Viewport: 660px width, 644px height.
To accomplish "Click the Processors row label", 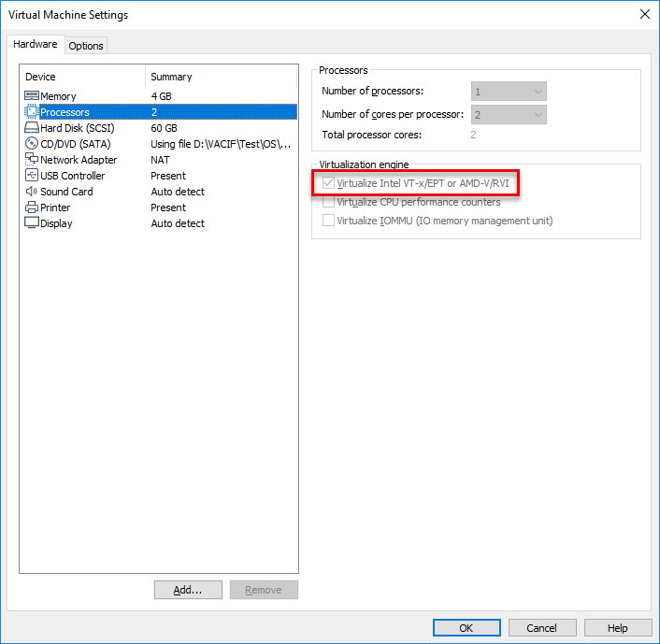I will [65, 112].
